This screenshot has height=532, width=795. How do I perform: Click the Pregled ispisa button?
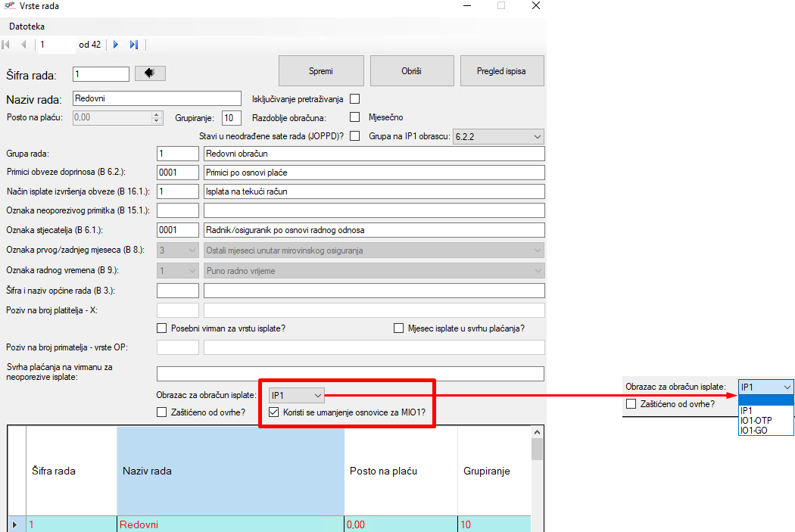pos(501,71)
